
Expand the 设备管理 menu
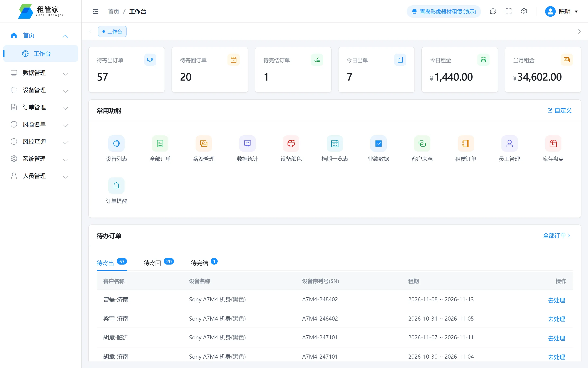coord(40,90)
